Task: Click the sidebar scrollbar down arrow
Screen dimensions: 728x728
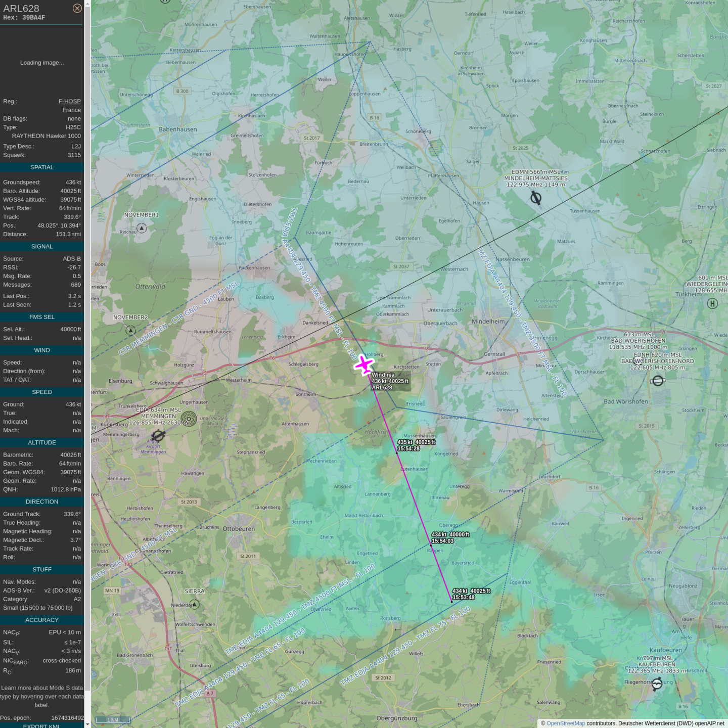Action: click(x=87, y=724)
